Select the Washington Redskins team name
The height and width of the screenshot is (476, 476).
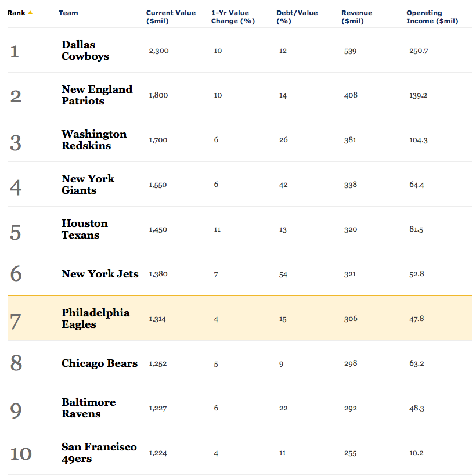pos(93,140)
